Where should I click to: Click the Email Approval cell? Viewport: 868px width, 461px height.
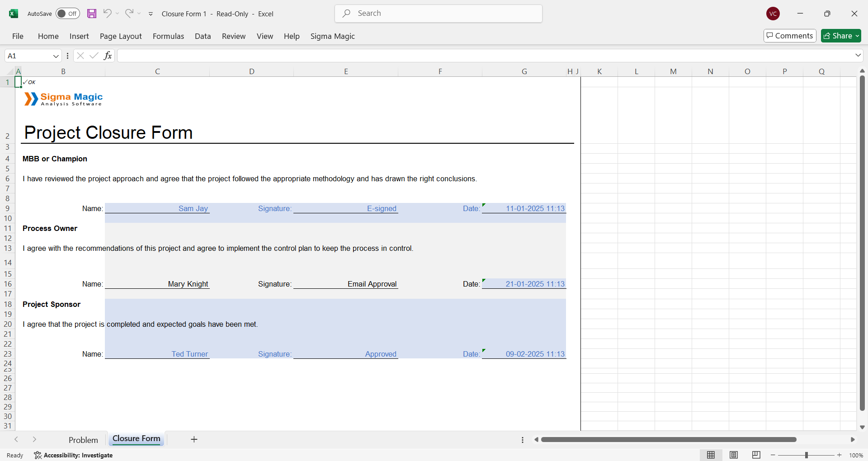point(346,284)
